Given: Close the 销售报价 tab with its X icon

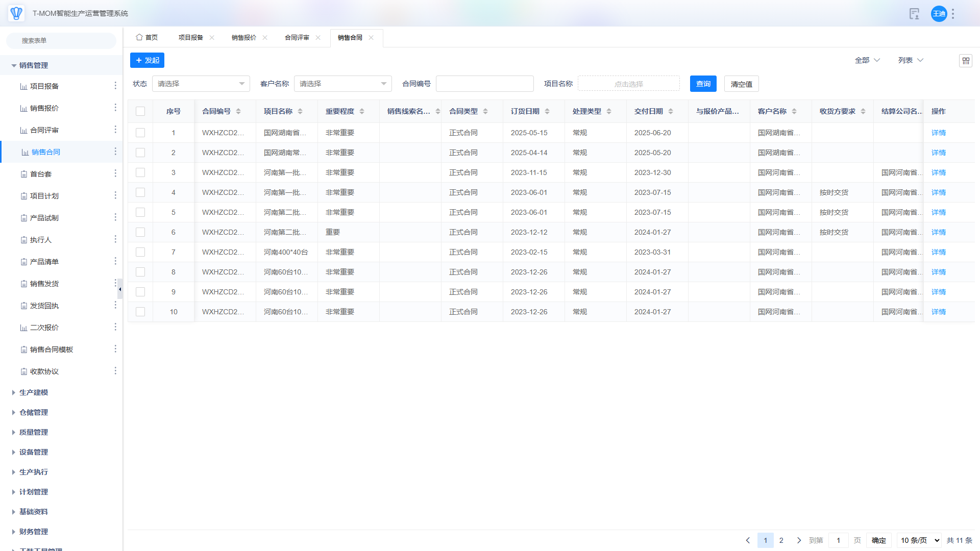Looking at the screenshot, I should pyautogui.click(x=265, y=38).
